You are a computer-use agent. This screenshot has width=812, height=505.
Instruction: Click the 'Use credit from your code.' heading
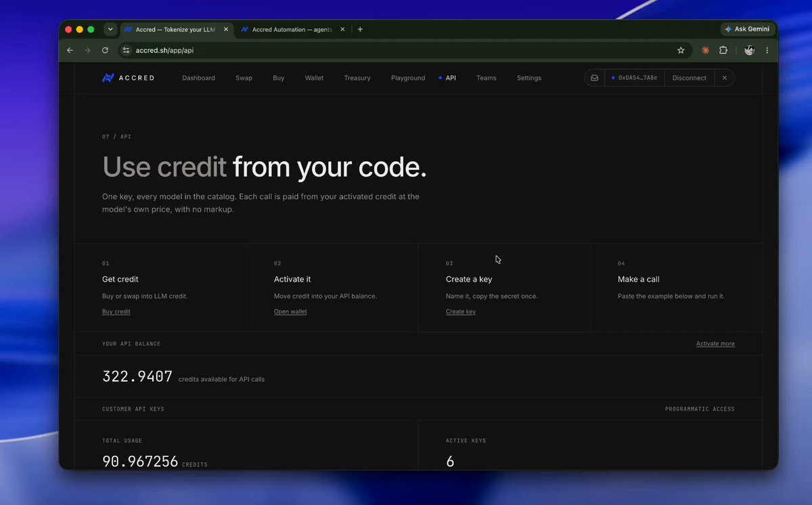pos(265,167)
